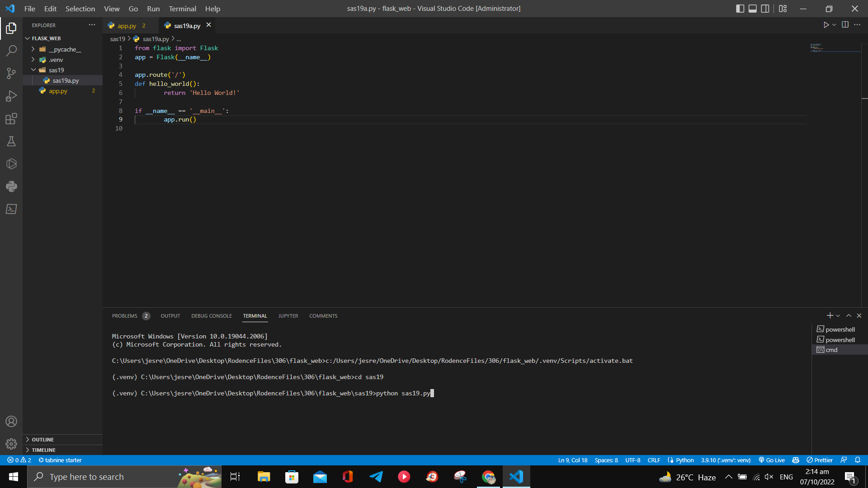The height and width of the screenshot is (488, 868).
Task: Open the Run and Debug view
Action: [11, 96]
